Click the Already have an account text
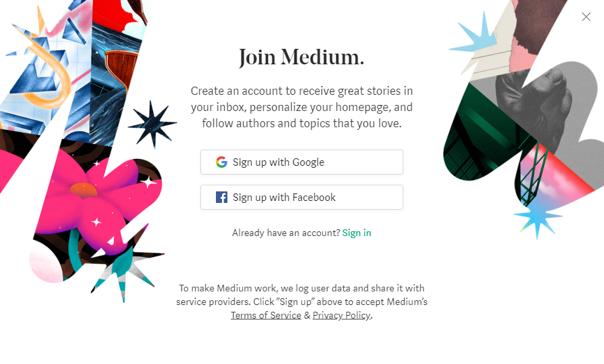Screen dimensions: 604x364 (x=286, y=233)
